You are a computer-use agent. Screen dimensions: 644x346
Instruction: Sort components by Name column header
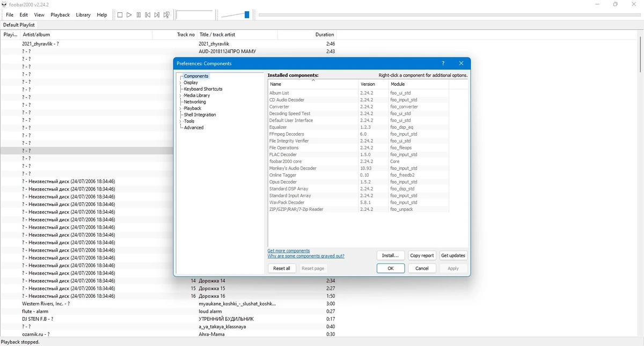pyautogui.click(x=313, y=84)
